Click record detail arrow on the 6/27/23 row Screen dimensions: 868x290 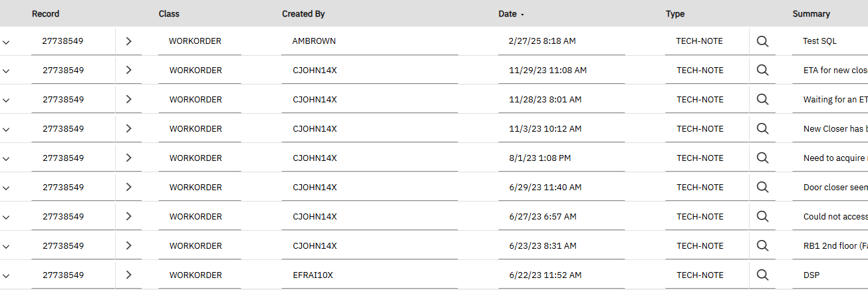coord(128,217)
